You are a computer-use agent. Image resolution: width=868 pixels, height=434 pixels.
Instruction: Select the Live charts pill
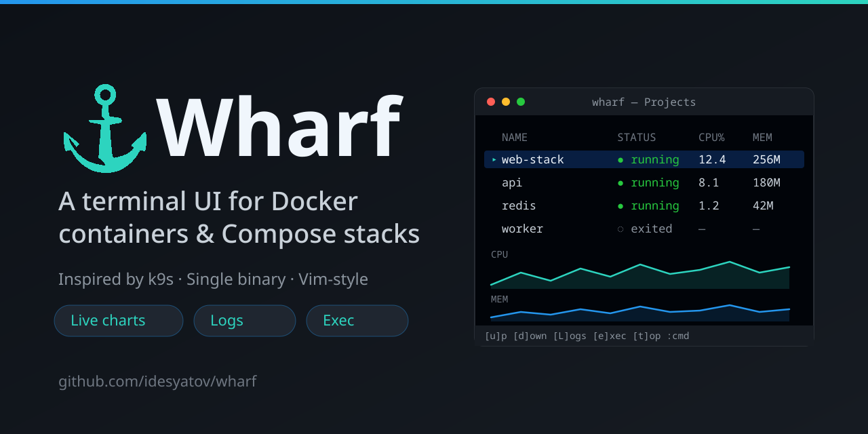pyautogui.click(x=119, y=321)
